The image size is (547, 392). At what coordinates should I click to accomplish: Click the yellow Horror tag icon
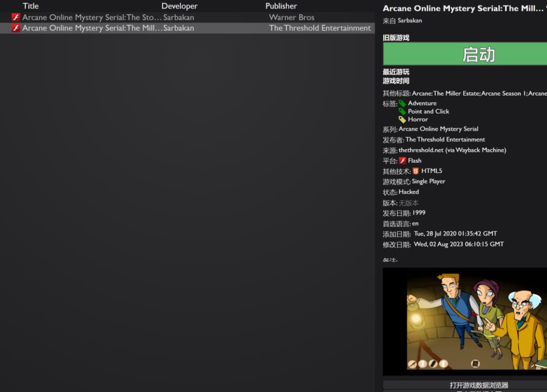(x=402, y=120)
